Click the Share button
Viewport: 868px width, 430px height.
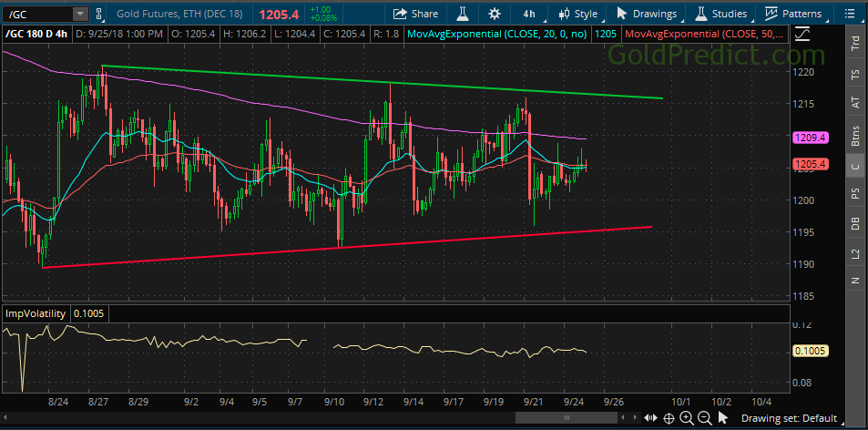(x=415, y=14)
